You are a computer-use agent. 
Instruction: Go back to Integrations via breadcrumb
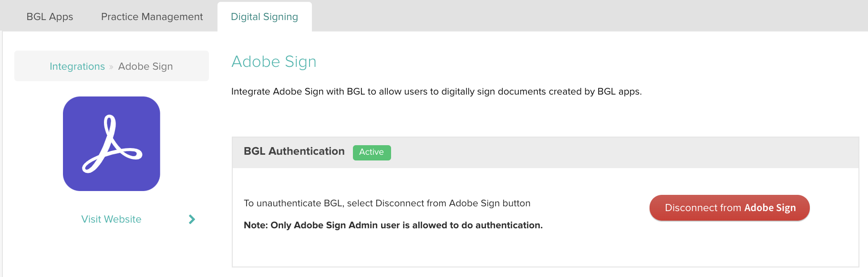[77, 66]
